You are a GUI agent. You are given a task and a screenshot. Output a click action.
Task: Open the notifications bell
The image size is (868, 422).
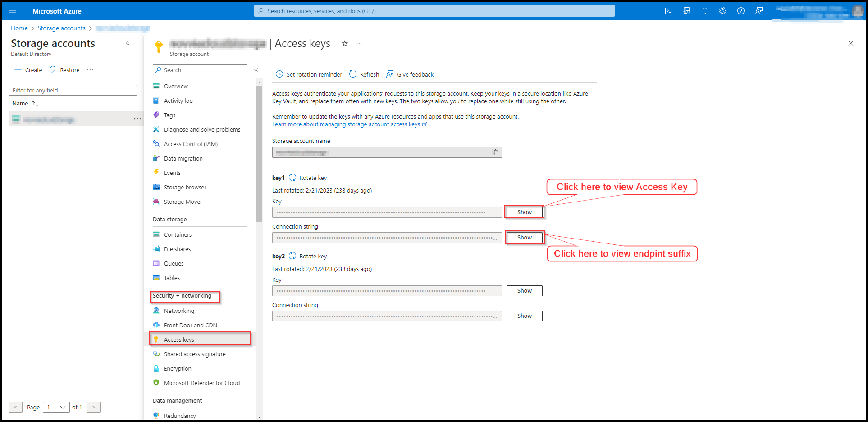705,11
